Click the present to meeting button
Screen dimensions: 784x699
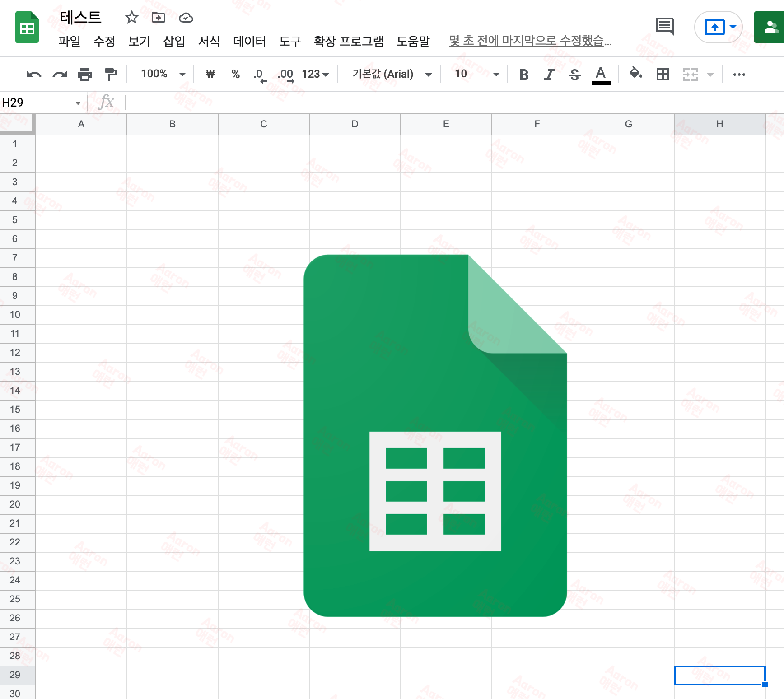[715, 27]
